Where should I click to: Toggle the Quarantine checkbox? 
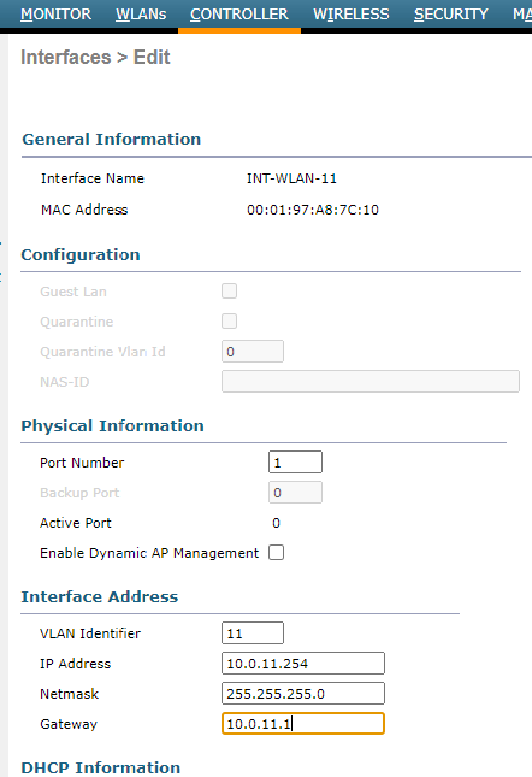tap(229, 321)
